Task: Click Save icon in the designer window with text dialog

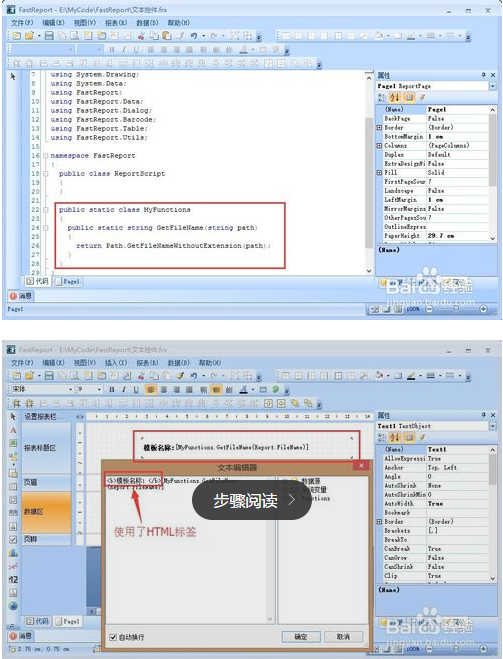Action: [49, 375]
